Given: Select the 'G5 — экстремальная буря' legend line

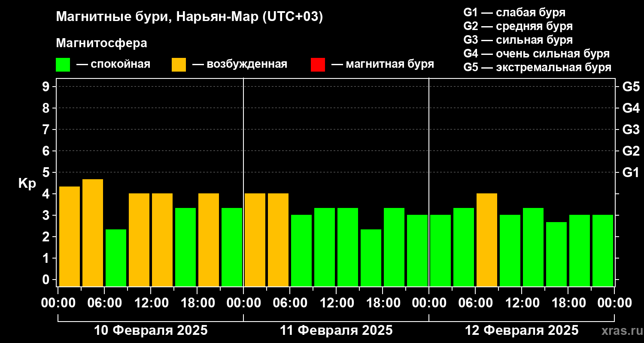Looking at the screenshot, I should [x=538, y=68].
